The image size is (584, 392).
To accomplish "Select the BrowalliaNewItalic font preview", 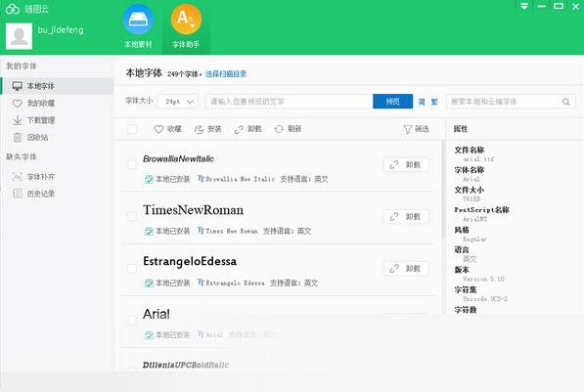I will point(178,159).
